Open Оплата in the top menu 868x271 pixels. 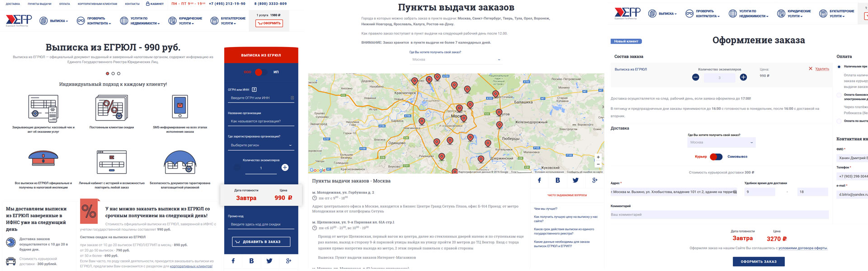click(x=65, y=4)
